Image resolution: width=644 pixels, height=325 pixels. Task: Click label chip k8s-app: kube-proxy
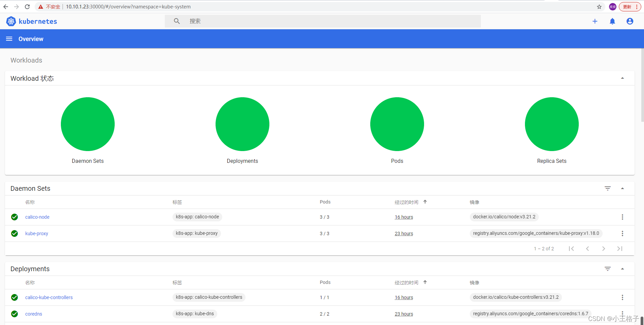click(x=197, y=233)
